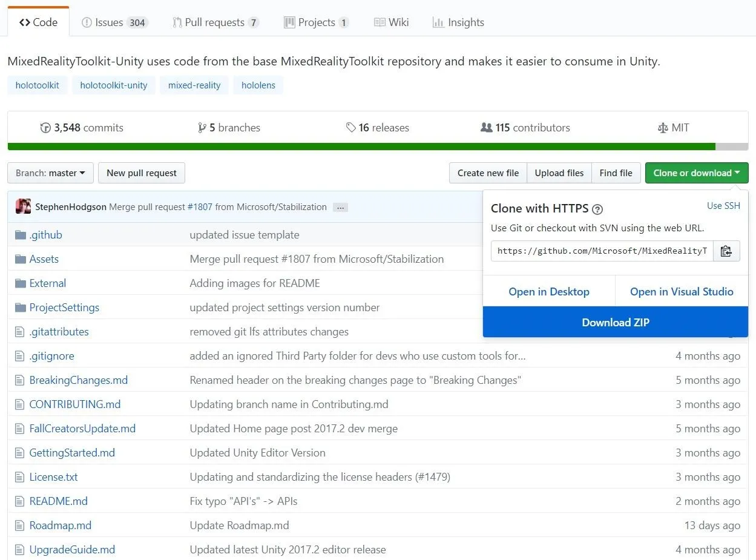Screen dimensions: 756x560
Task: Open the 115 contributors link
Action: [525, 128]
